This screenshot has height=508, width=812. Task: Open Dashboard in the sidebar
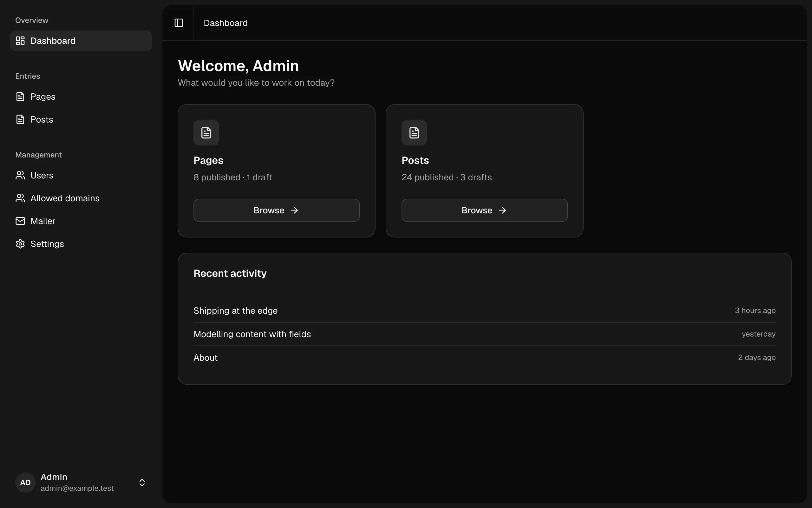coord(81,41)
